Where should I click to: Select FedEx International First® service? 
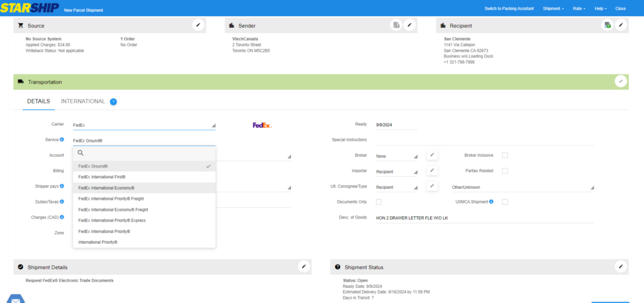144,177
